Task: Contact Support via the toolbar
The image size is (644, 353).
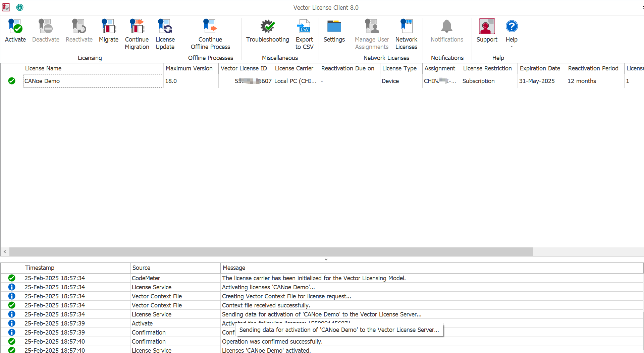Action: click(x=487, y=31)
